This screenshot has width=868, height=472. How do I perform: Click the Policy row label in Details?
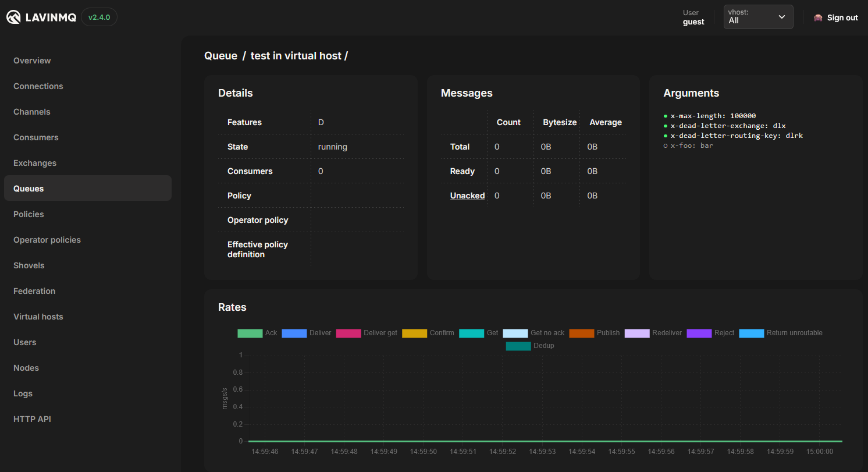[239, 196]
